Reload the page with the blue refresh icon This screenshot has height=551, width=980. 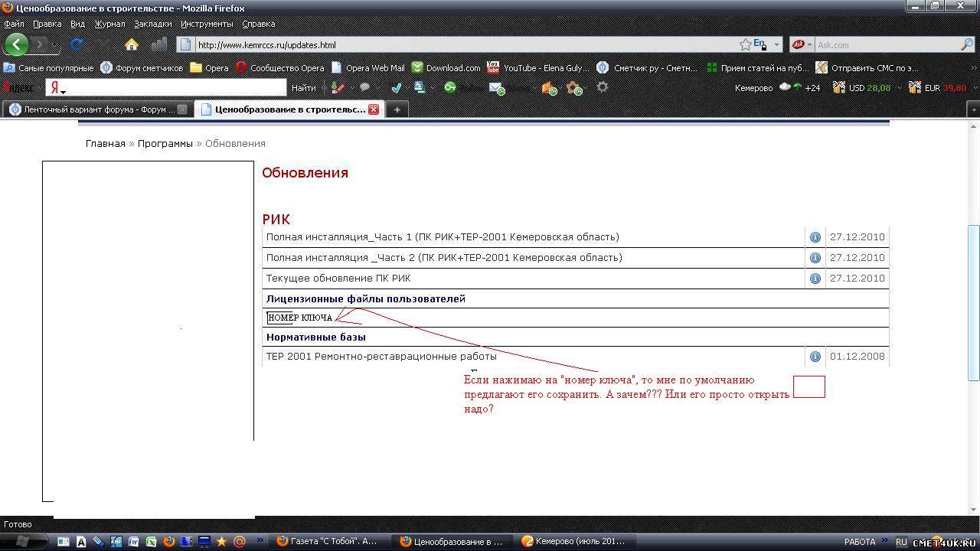coord(77,44)
